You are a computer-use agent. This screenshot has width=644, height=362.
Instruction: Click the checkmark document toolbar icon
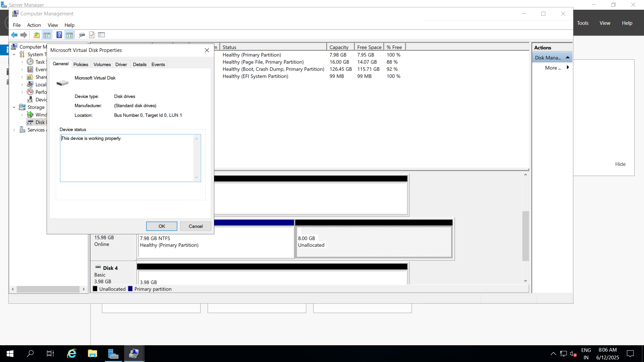pyautogui.click(x=92, y=35)
